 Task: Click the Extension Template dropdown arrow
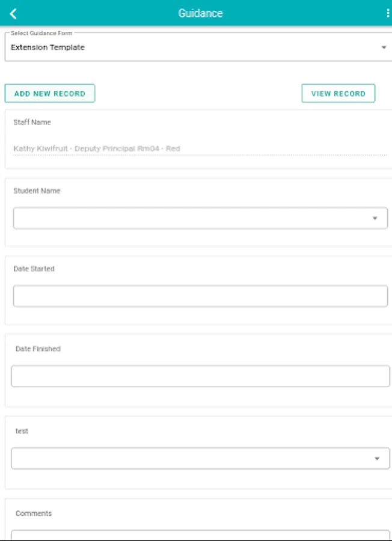click(x=384, y=47)
